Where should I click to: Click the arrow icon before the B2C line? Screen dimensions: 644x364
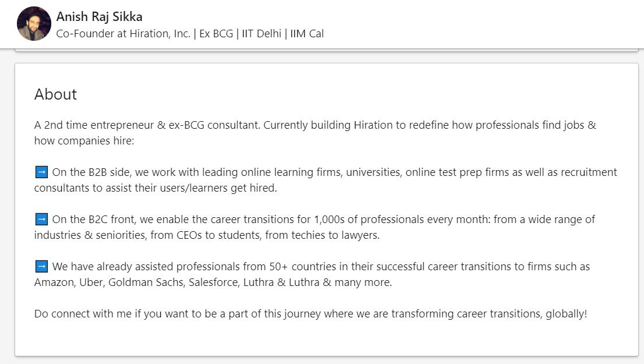click(41, 220)
